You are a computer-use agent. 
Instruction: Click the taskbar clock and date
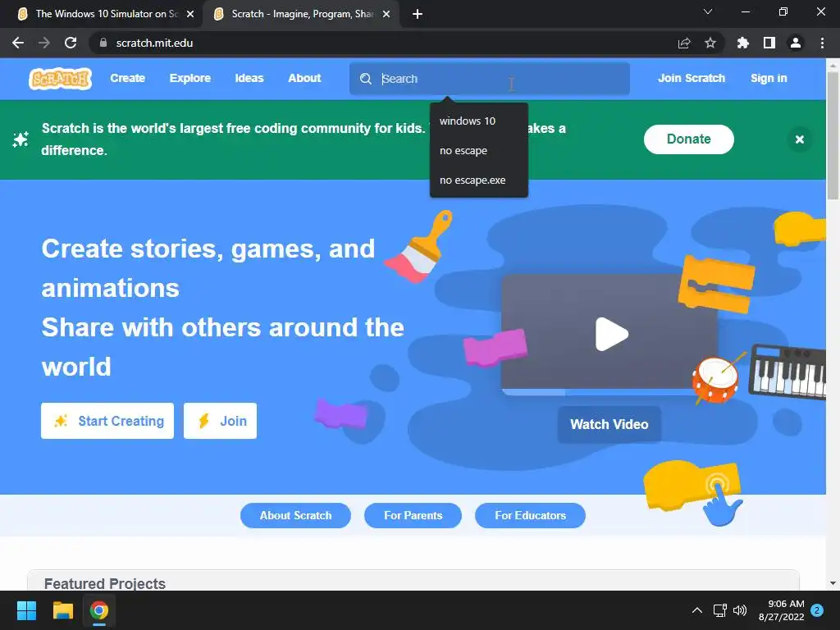click(x=781, y=610)
